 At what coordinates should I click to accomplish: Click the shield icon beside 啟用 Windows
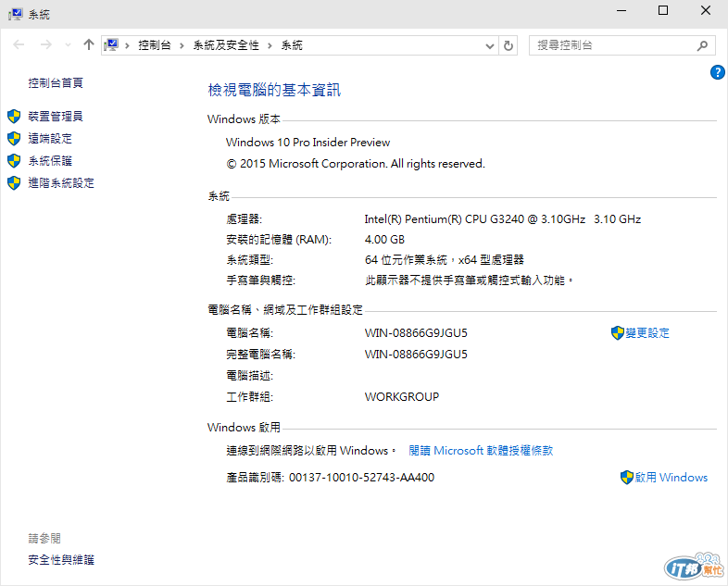click(x=627, y=477)
